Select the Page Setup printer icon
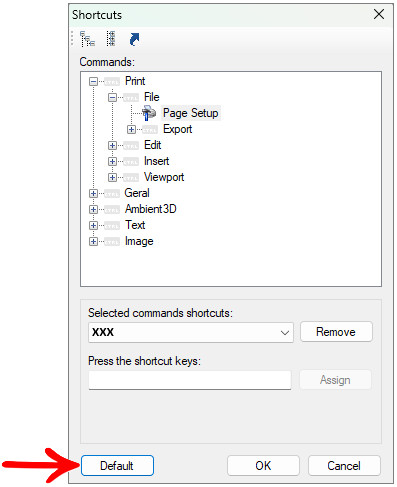Screen dimensions: 397x487 [x=149, y=113]
